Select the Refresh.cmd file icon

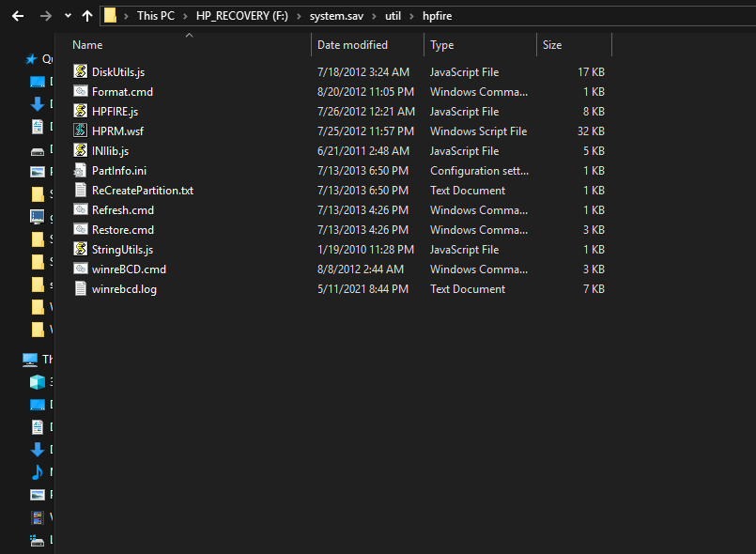[x=81, y=209]
